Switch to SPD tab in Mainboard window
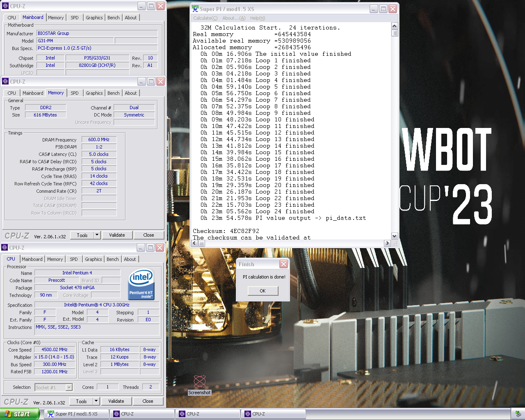The image size is (525, 420). (x=75, y=18)
